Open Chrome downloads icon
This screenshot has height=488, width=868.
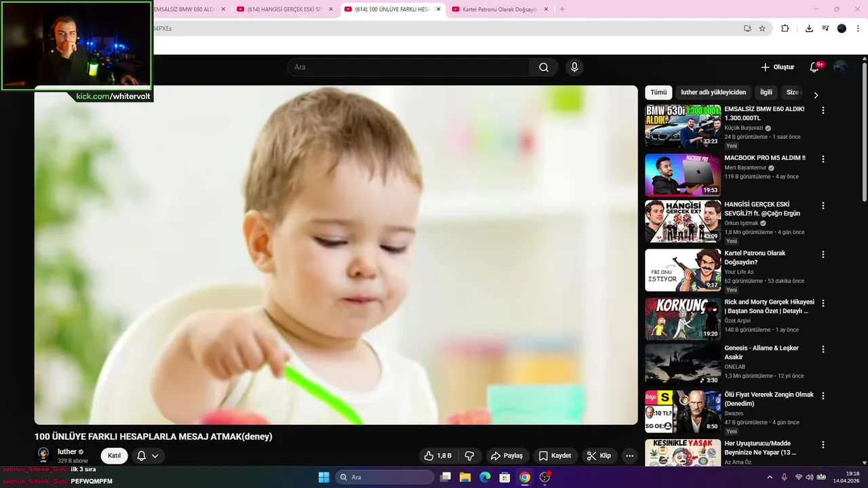809,28
